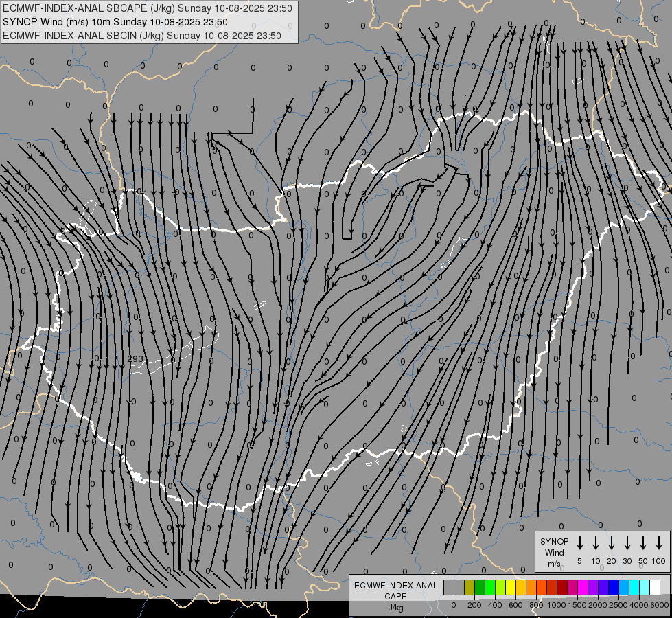Pick the dark green CAPE legend swatch

(x=480, y=587)
